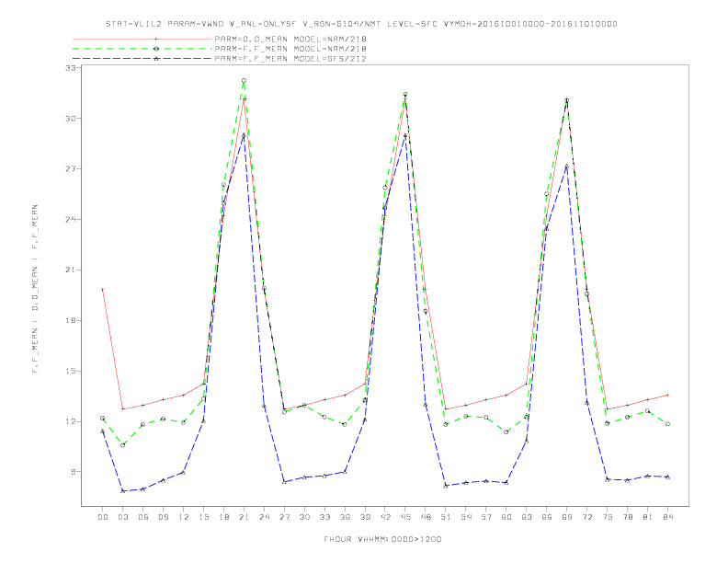The width and height of the screenshot is (728, 563).
Task: Click the vertical y-axis label F.F_MEAN | O.O_MEAN
Action: coord(35,289)
